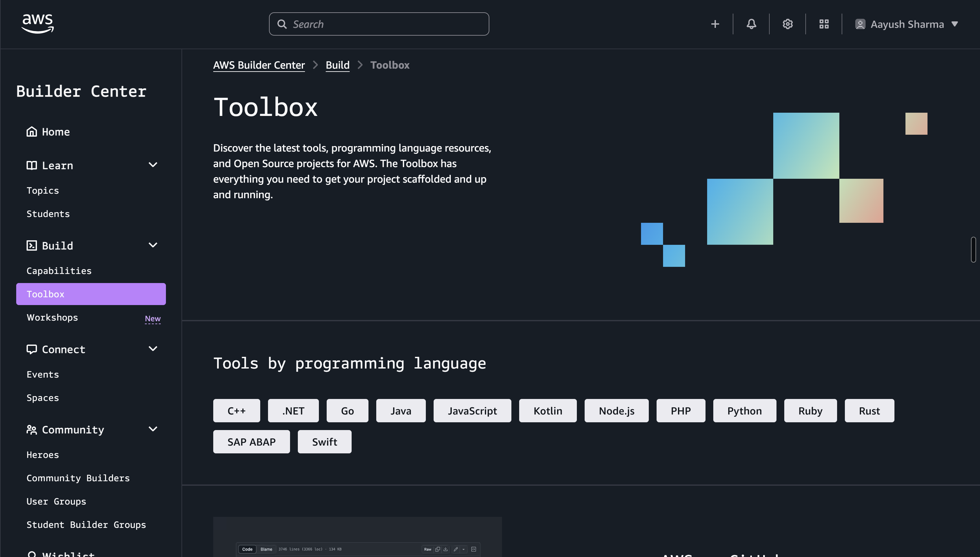The height and width of the screenshot is (557, 980).
Task: Collapse the Connect section chevron
Action: tap(153, 349)
